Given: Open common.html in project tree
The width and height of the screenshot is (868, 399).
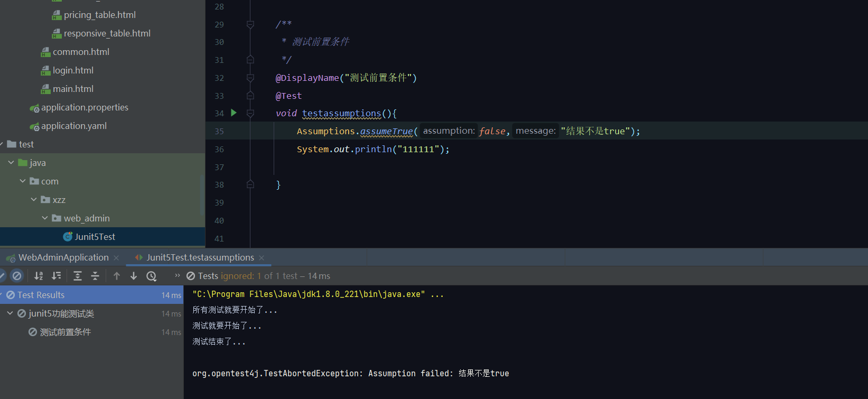Looking at the screenshot, I should 81,52.
